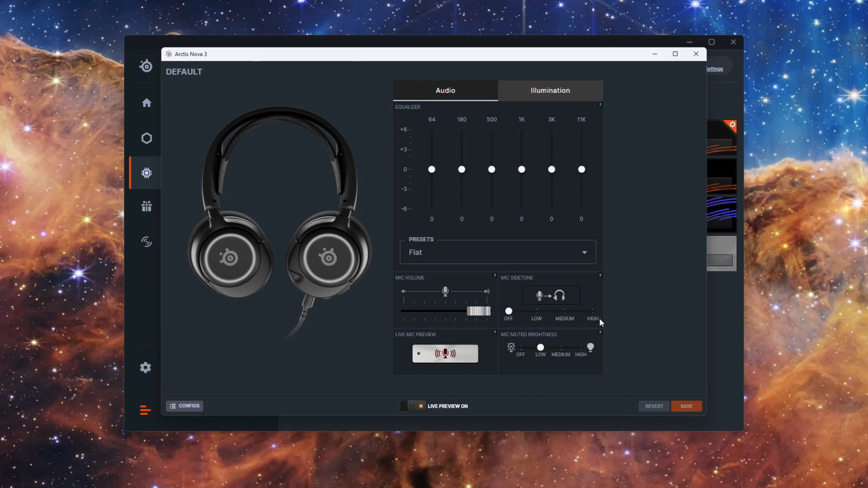Click the 500 Hz equalizer slider handle

(492, 169)
